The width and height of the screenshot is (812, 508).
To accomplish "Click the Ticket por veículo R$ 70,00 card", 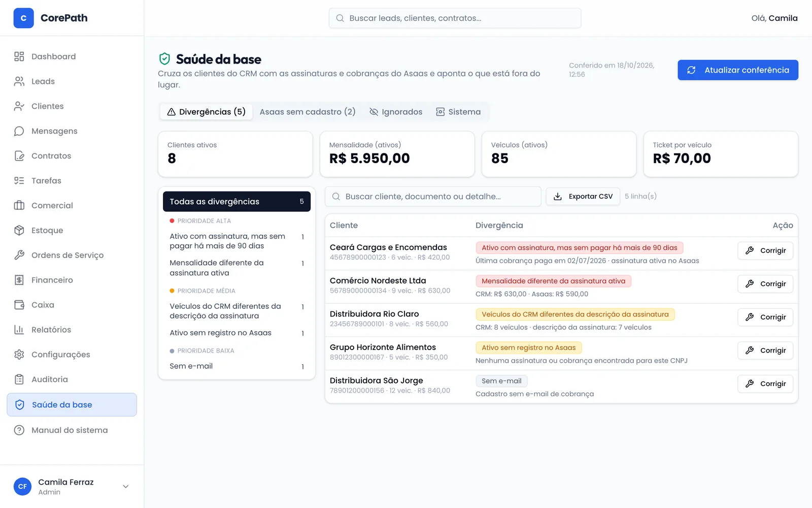I will pyautogui.click(x=721, y=154).
